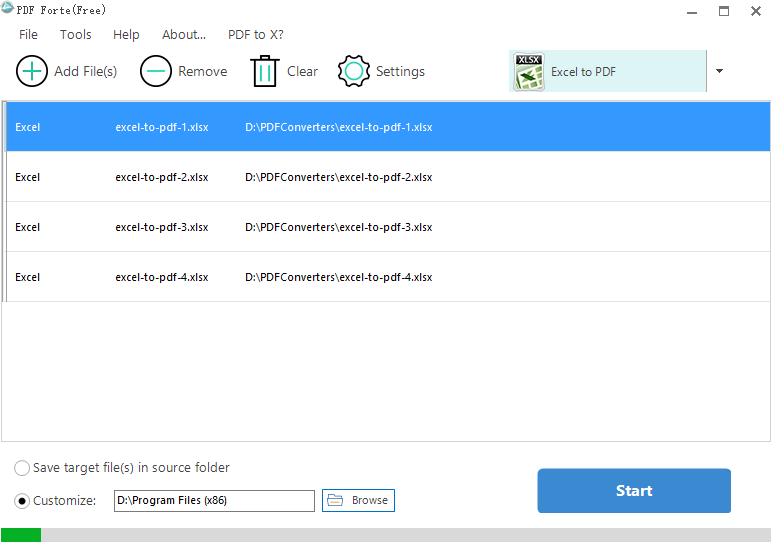Click the Browse button

[358, 500]
